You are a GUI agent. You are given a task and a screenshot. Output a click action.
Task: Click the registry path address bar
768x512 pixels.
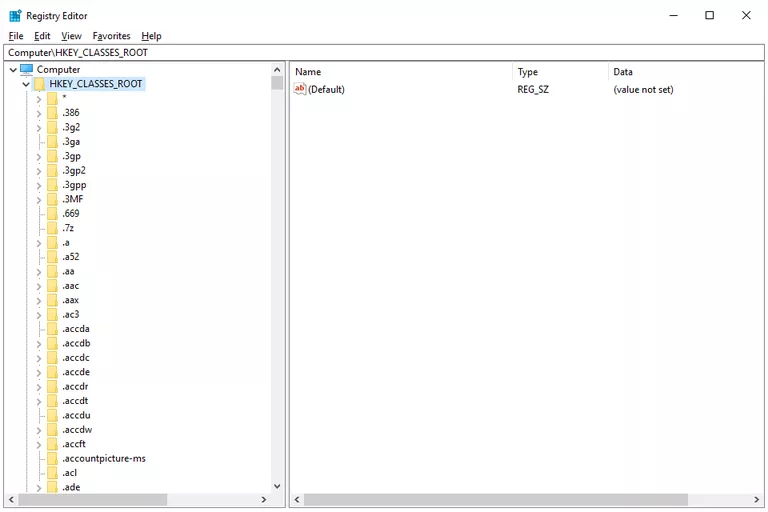click(x=384, y=52)
